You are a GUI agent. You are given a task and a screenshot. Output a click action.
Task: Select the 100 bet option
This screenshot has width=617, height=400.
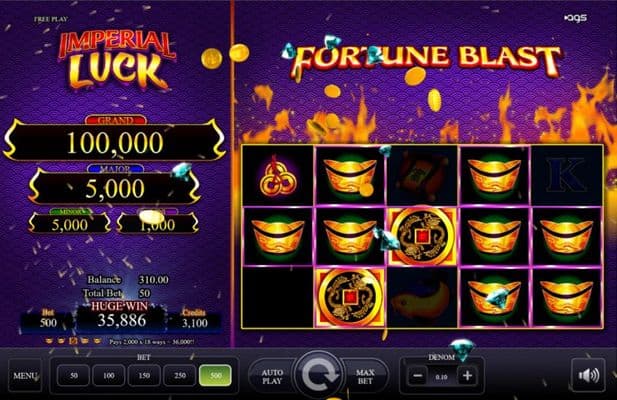[109, 376]
